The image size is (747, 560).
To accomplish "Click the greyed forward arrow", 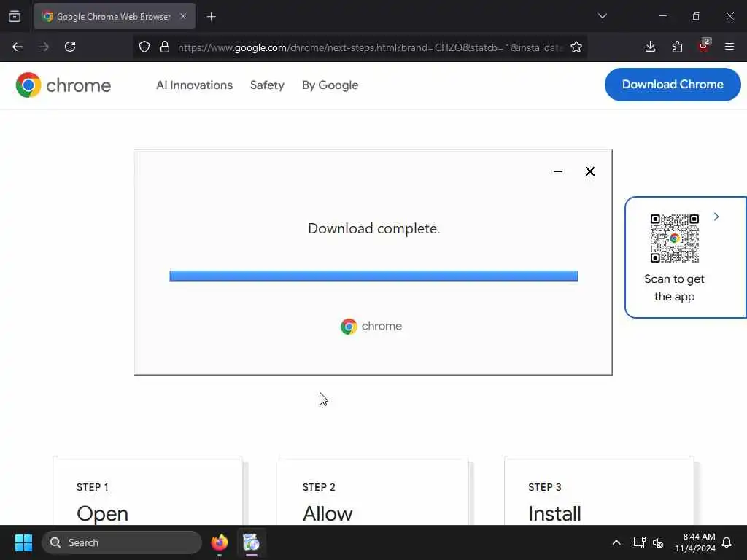I will point(44,47).
